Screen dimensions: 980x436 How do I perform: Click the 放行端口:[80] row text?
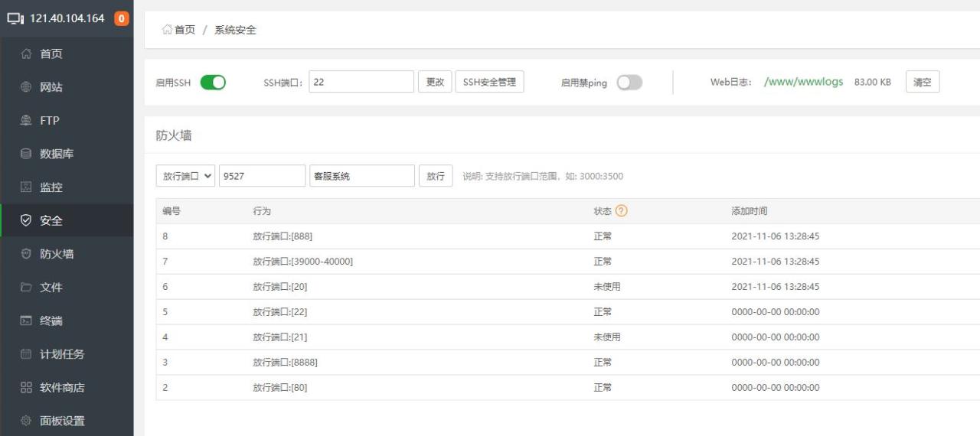(280, 388)
